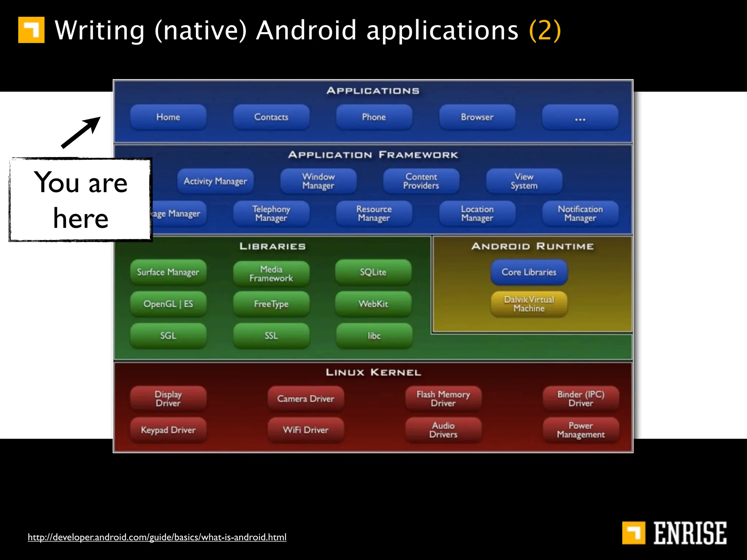
Task: Click the Linux Kernel layer heading
Action: coord(373,372)
